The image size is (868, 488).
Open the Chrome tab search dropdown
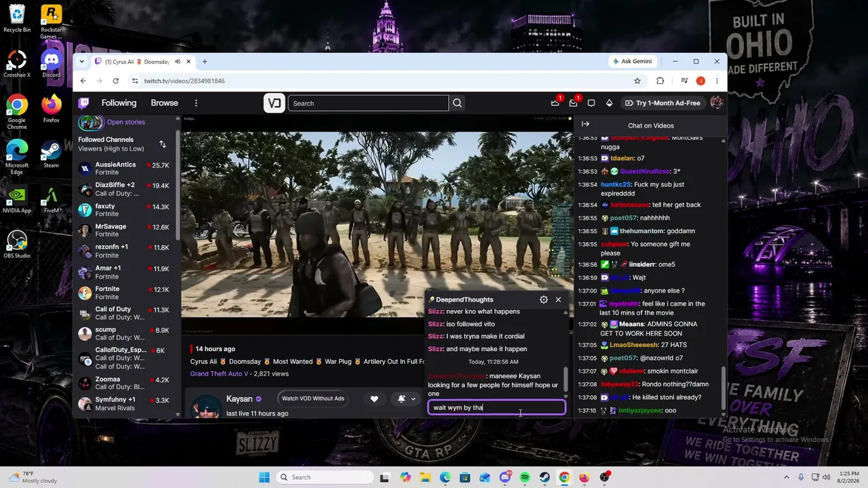click(x=82, y=62)
